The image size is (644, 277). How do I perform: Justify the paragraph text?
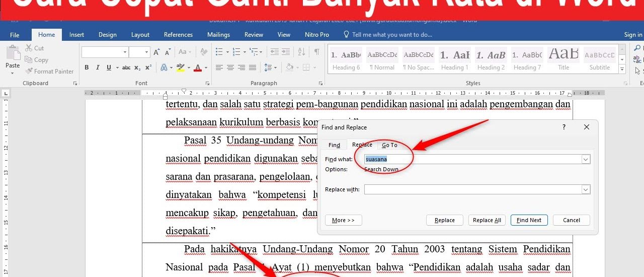coord(253,67)
